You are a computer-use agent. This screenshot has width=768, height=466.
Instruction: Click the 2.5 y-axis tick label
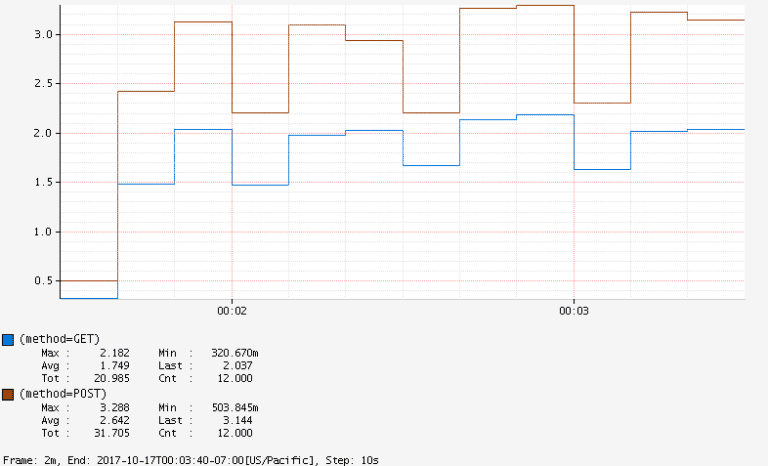[41, 84]
